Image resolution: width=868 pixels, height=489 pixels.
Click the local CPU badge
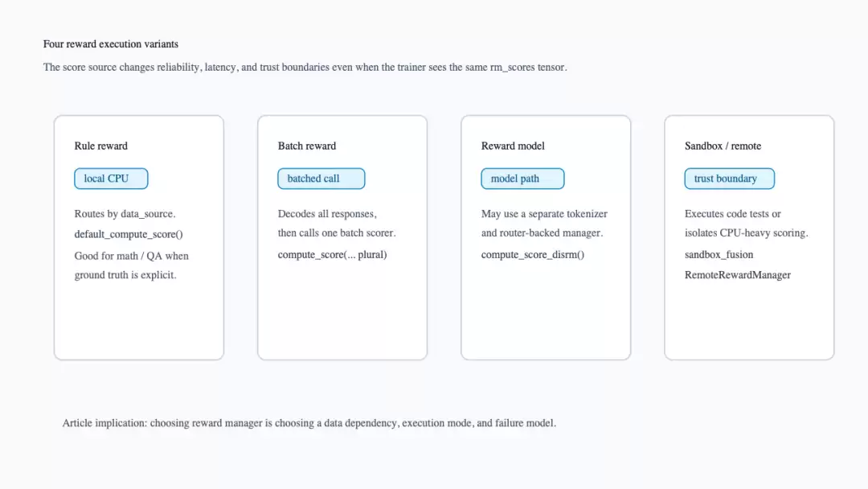point(111,179)
